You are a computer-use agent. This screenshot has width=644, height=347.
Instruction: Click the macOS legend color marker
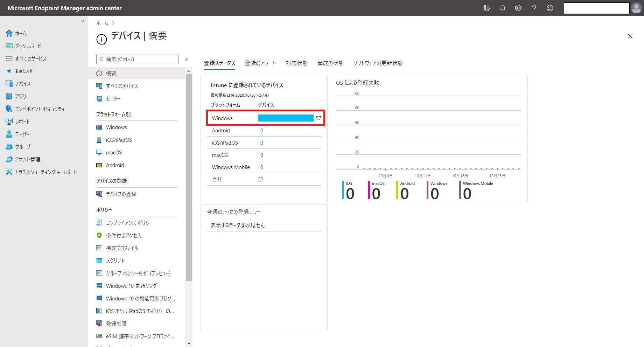[369, 190]
